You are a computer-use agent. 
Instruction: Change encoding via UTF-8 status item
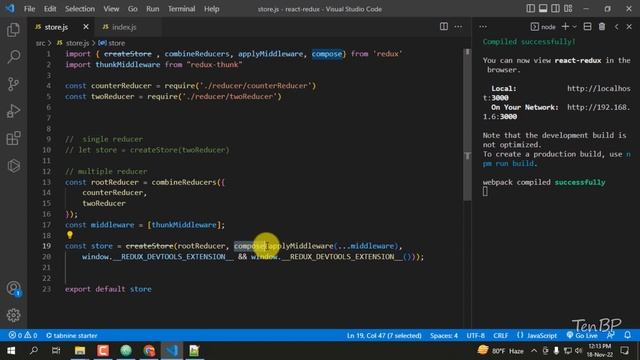coord(476,335)
